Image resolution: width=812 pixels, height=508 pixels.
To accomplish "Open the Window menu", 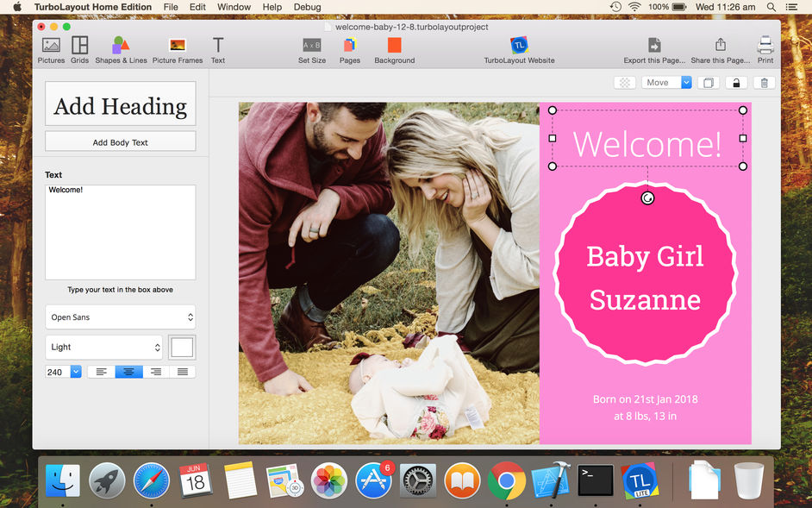I will click(234, 7).
